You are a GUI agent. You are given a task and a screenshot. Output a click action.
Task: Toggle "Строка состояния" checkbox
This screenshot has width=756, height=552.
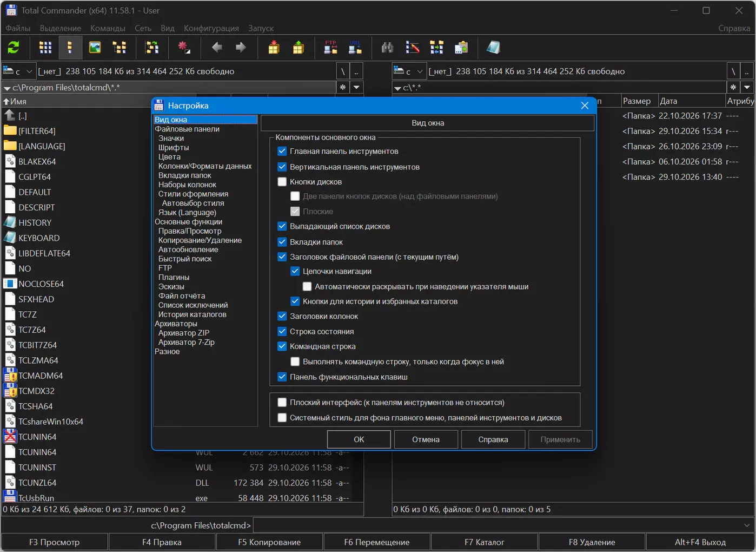point(282,331)
